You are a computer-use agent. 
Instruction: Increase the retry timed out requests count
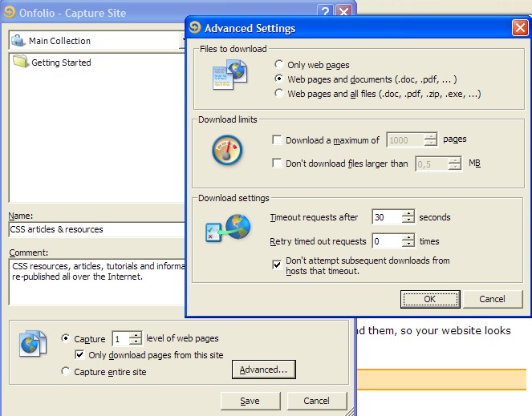click(x=408, y=237)
